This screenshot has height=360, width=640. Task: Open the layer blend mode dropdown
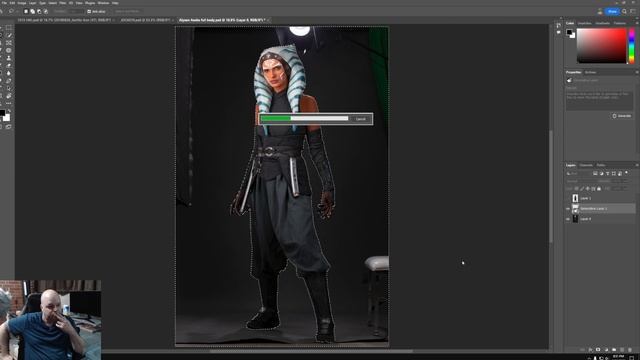tap(580, 181)
